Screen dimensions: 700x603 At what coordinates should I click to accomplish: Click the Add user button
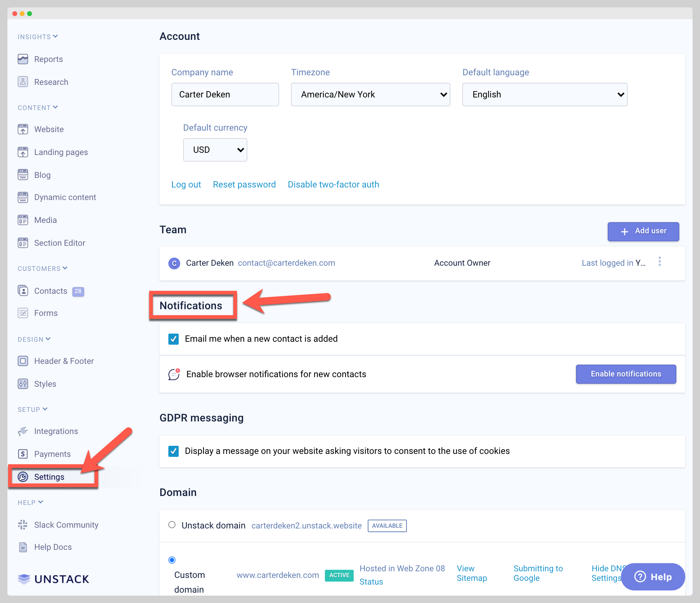[643, 231]
